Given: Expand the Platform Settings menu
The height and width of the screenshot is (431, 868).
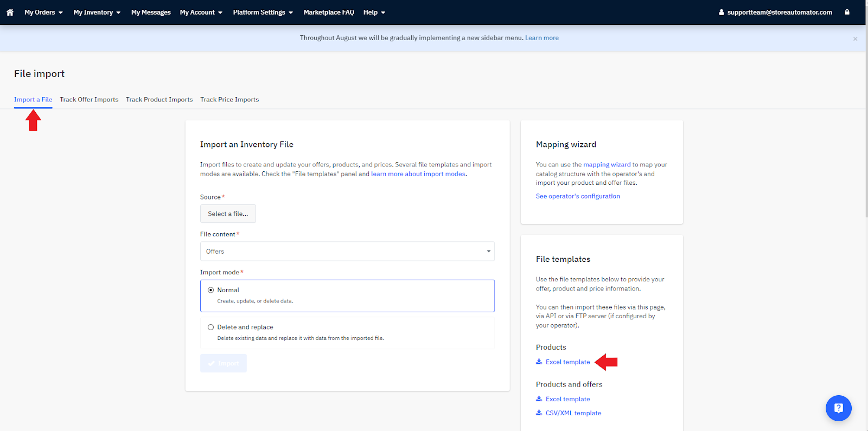Looking at the screenshot, I should tap(263, 12).
